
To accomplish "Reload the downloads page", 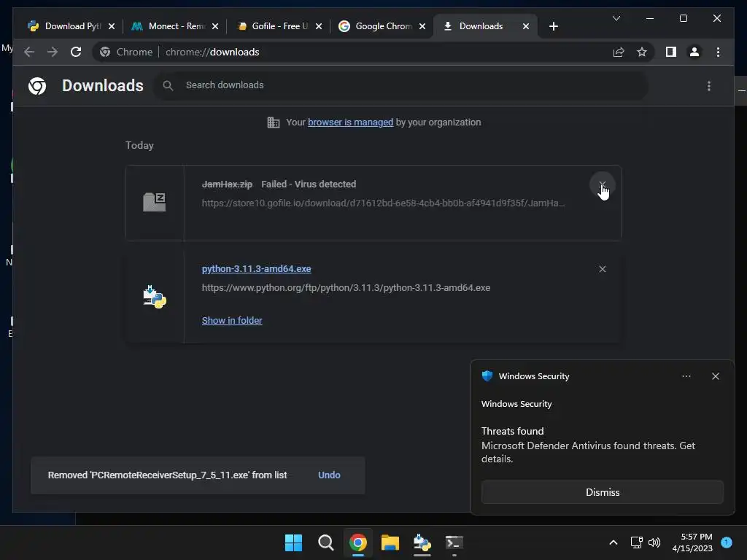I will pyautogui.click(x=76, y=52).
